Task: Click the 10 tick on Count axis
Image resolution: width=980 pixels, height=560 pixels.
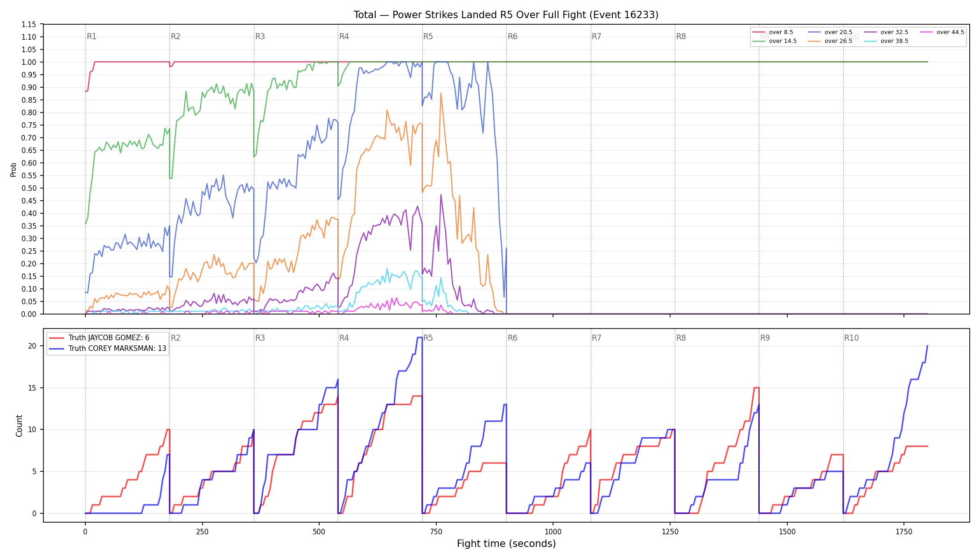Action: [32, 429]
